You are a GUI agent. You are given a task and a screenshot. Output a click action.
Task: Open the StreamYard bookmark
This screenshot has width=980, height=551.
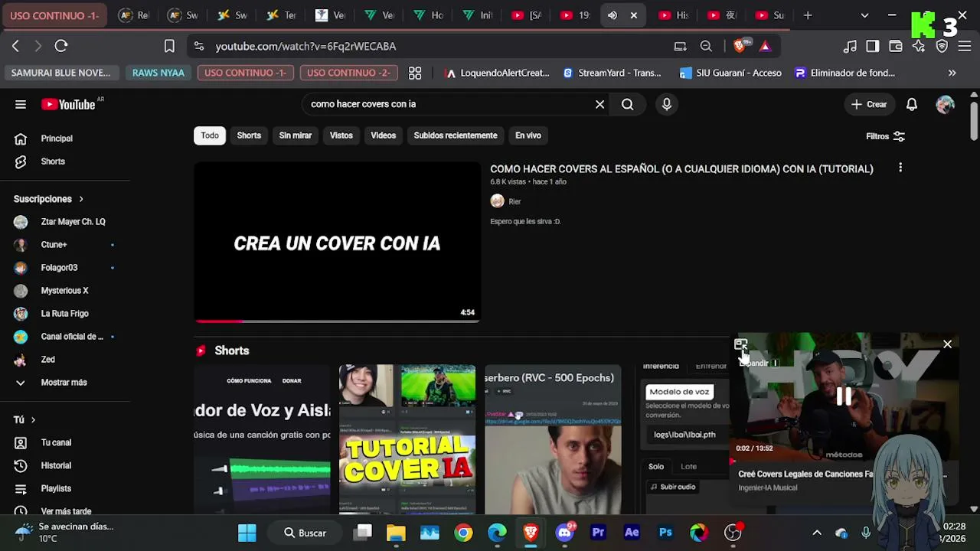pos(612,73)
